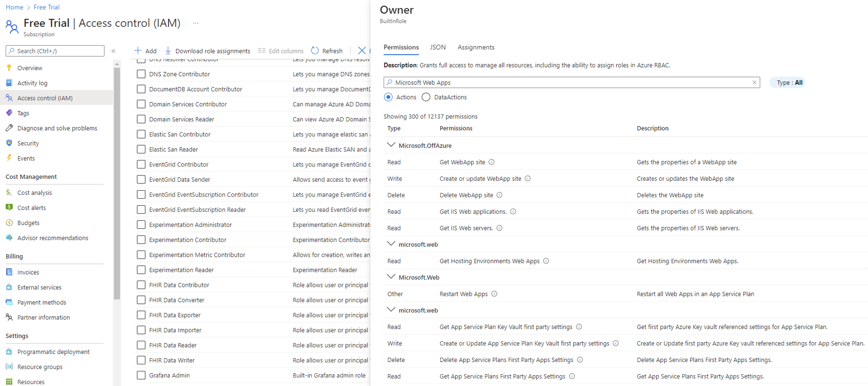
Task: Open Access control (IAM) menu item
Action: (57, 98)
